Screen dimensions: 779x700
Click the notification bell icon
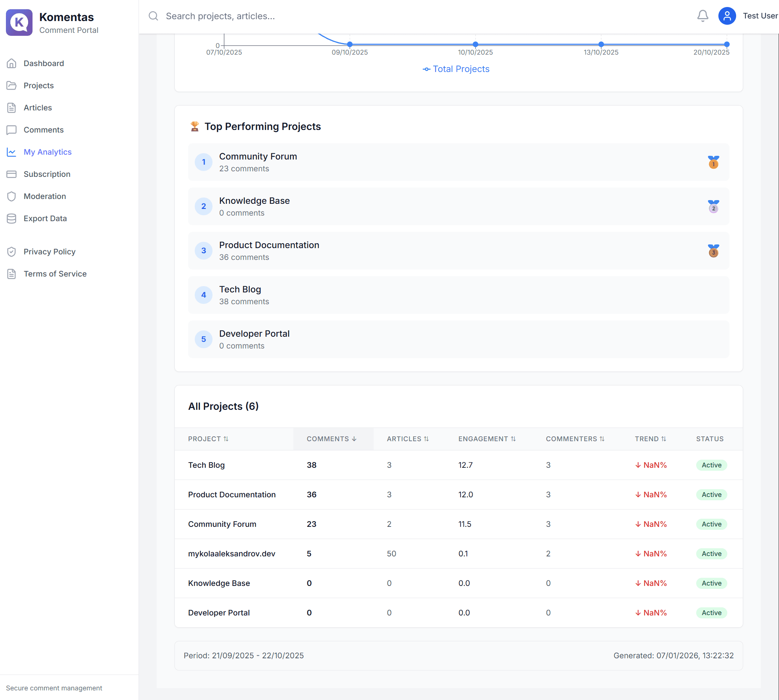pyautogui.click(x=703, y=16)
